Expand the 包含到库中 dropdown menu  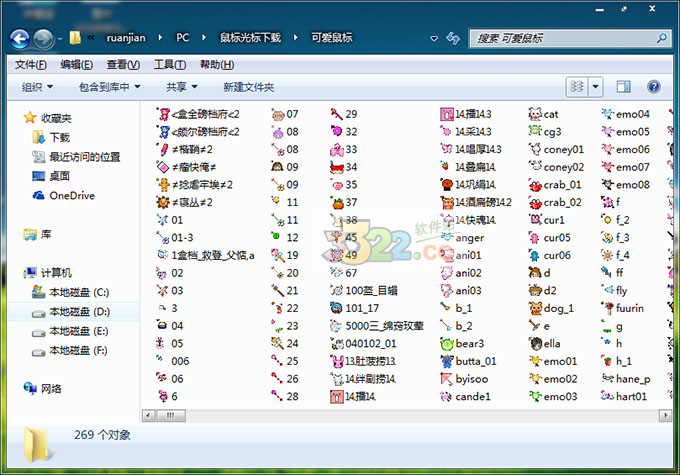tap(110, 87)
